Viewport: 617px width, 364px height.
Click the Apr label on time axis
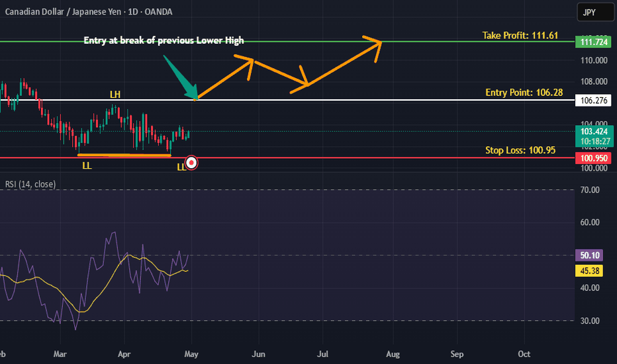click(x=124, y=354)
